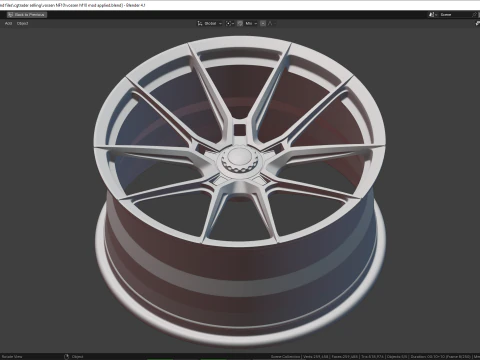Click the Rotate View status hint
480x360 pixels.
tap(12, 357)
